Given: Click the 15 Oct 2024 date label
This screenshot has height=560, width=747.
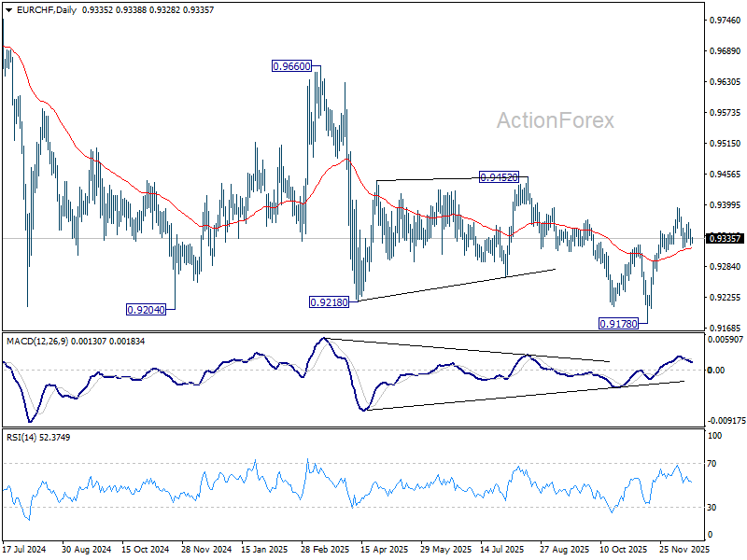Looking at the screenshot, I should 146,550.
